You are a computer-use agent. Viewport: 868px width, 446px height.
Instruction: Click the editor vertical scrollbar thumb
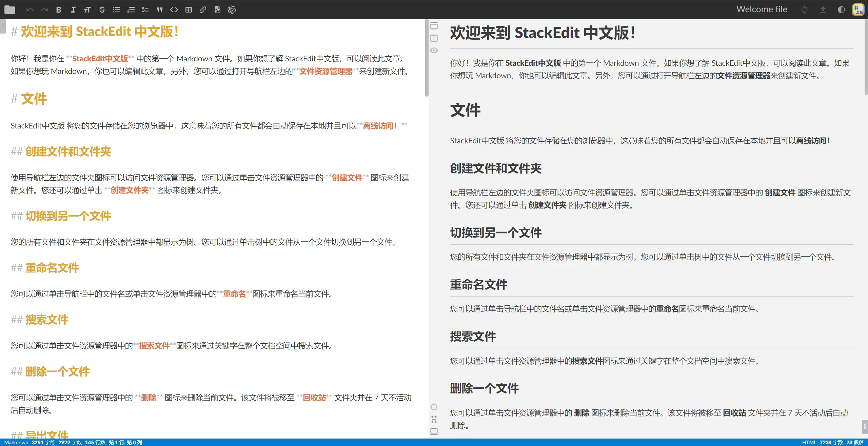click(x=427, y=58)
